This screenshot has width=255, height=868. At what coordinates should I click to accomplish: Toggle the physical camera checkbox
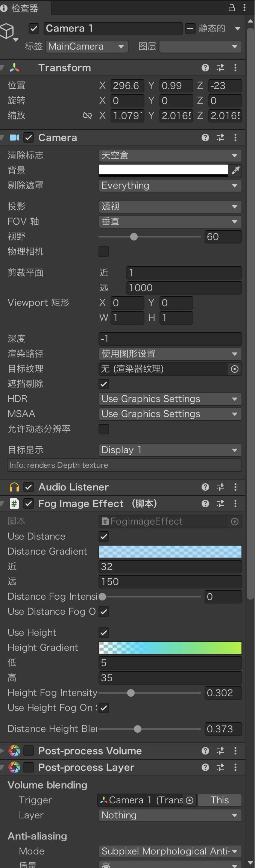(104, 252)
